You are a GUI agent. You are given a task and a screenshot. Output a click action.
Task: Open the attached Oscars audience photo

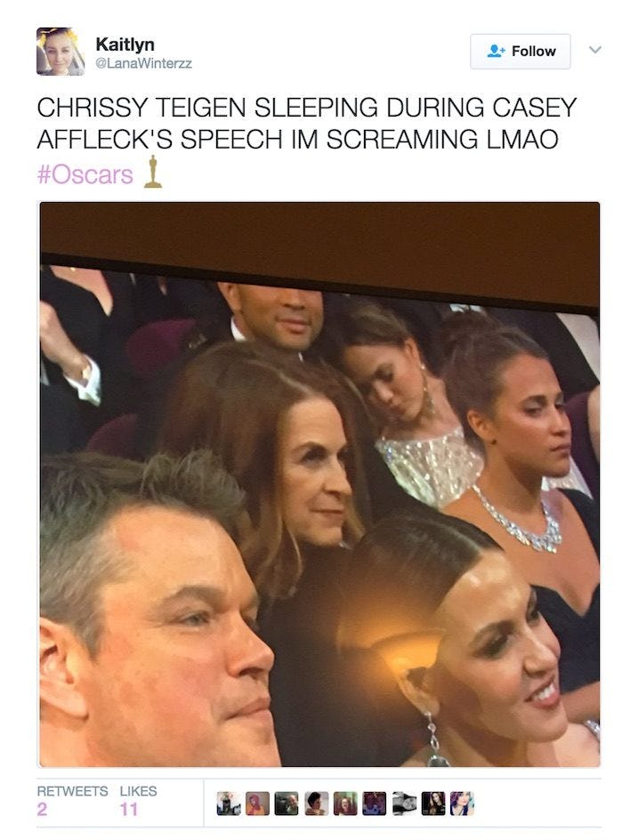click(319, 484)
